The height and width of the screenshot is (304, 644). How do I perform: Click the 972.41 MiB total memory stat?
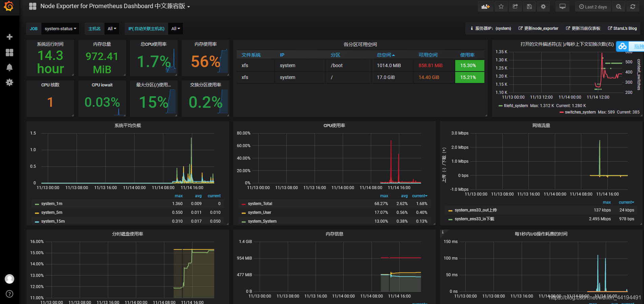pos(102,62)
